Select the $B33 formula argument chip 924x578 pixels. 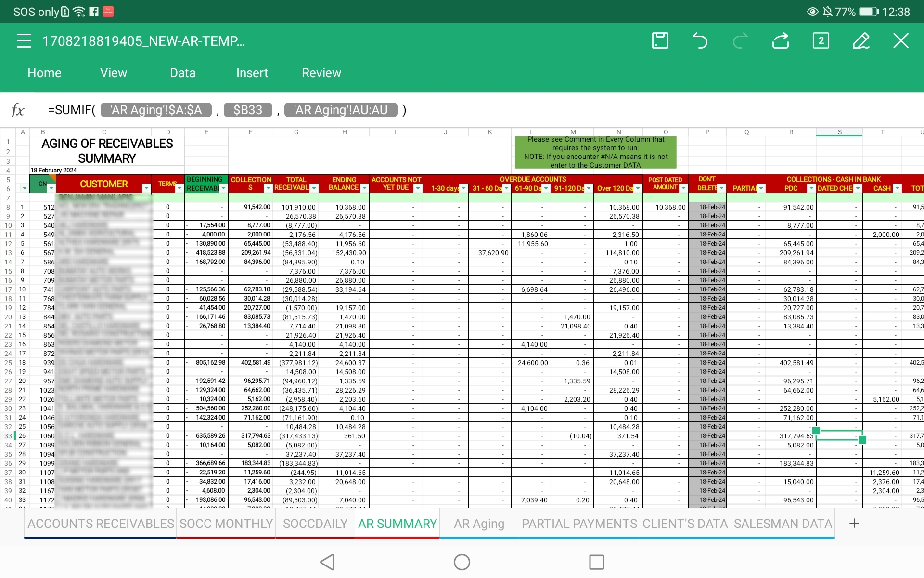[248, 110]
